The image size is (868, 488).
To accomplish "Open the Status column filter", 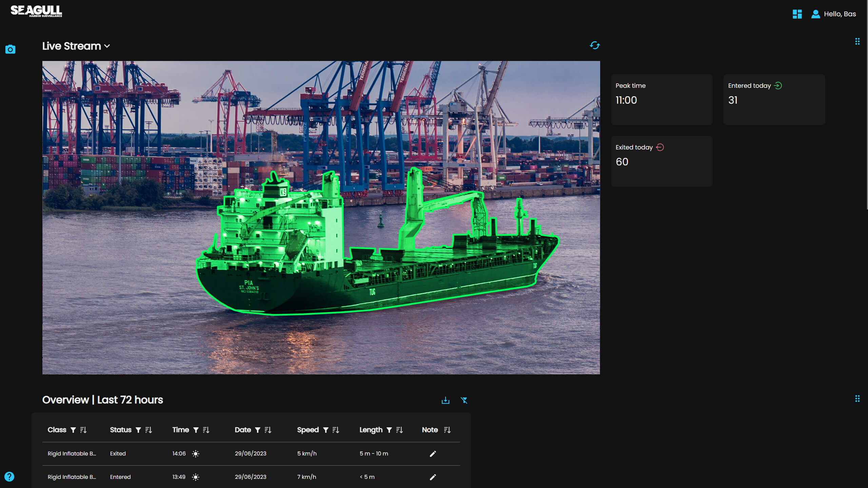I will [138, 430].
